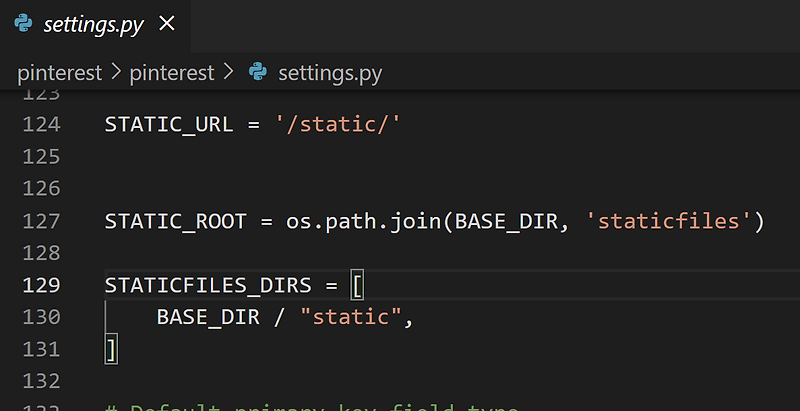This screenshot has width=800, height=411.
Task: Click the closing parenthesis on line 127
Action: (758, 222)
